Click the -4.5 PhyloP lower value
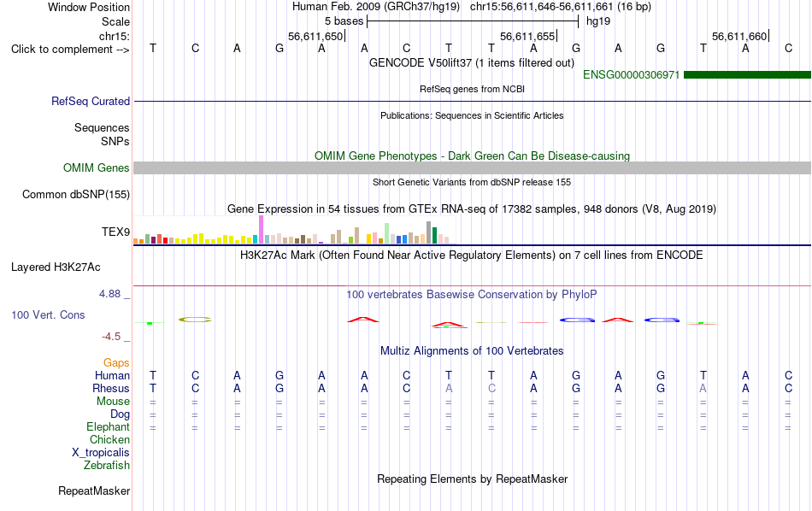This screenshot has width=812, height=511. 111,337
